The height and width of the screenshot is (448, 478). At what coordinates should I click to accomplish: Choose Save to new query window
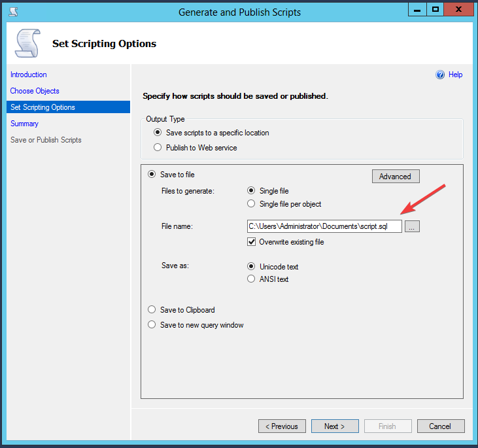tap(152, 324)
